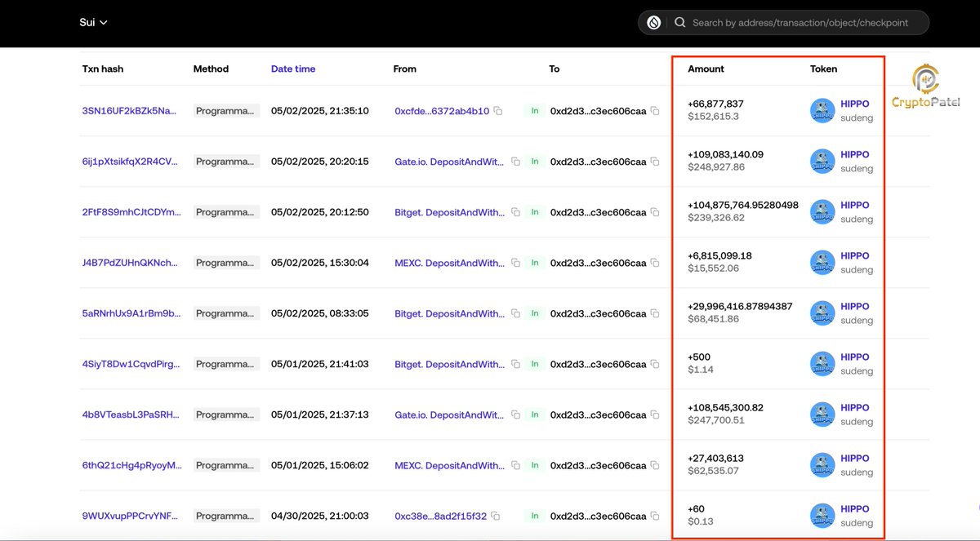This screenshot has width=980, height=541.
Task: Open transaction 6thQ21cHg4pRyoyM...
Action: point(131,465)
